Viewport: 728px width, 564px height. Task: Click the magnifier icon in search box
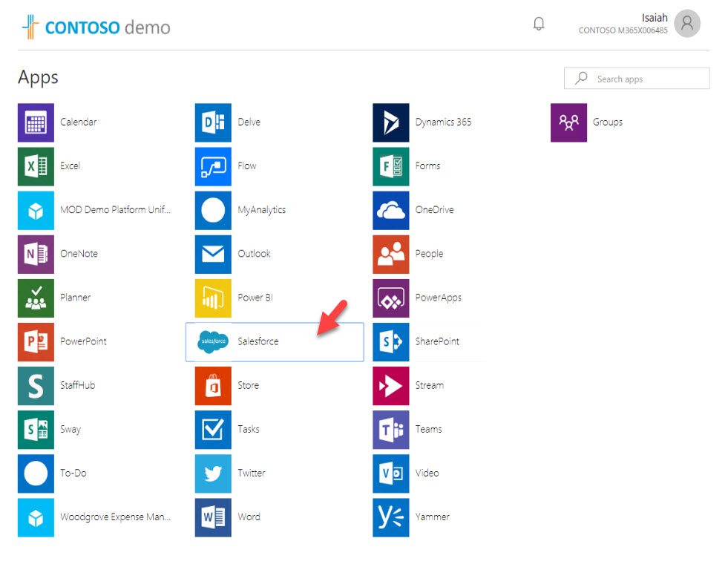[x=581, y=78]
